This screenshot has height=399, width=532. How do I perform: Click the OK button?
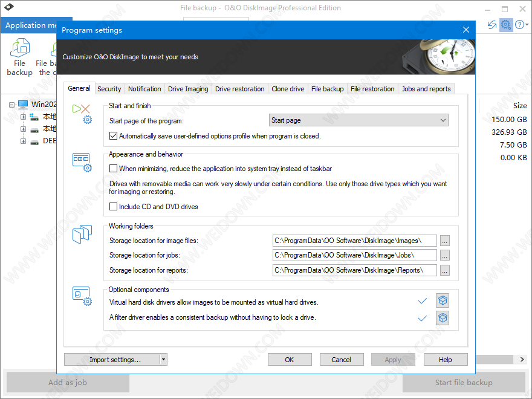point(290,360)
